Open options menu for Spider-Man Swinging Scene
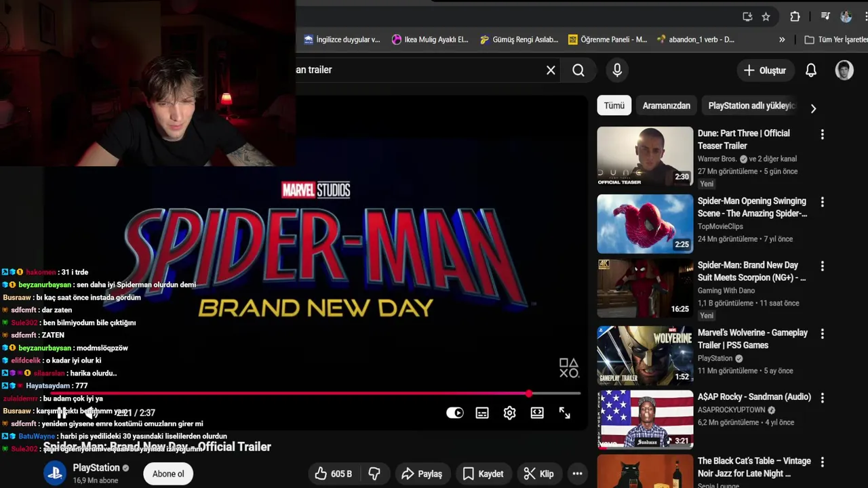Image resolution: width=868 pixels, height=488 pixels. point(823,202)
